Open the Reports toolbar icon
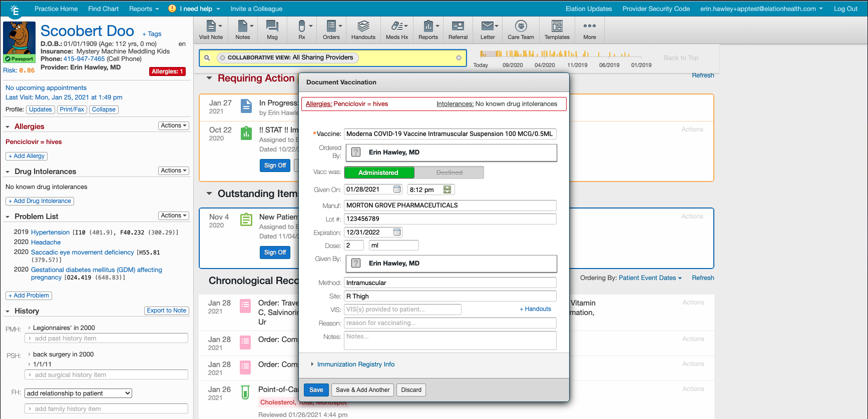 428,30
